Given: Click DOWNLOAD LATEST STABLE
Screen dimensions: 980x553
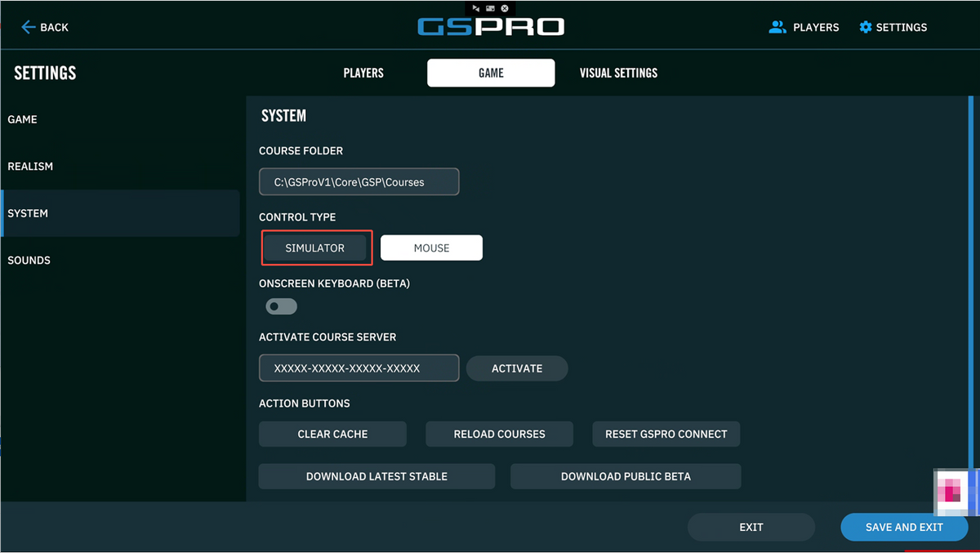Looking at the screenshot, I should click(376, 476).
